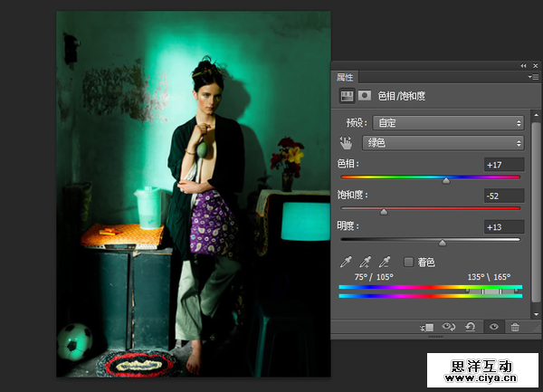Click the Hue/Saturation adjustment icon
The image size is (543, 392).
(346, 94)
